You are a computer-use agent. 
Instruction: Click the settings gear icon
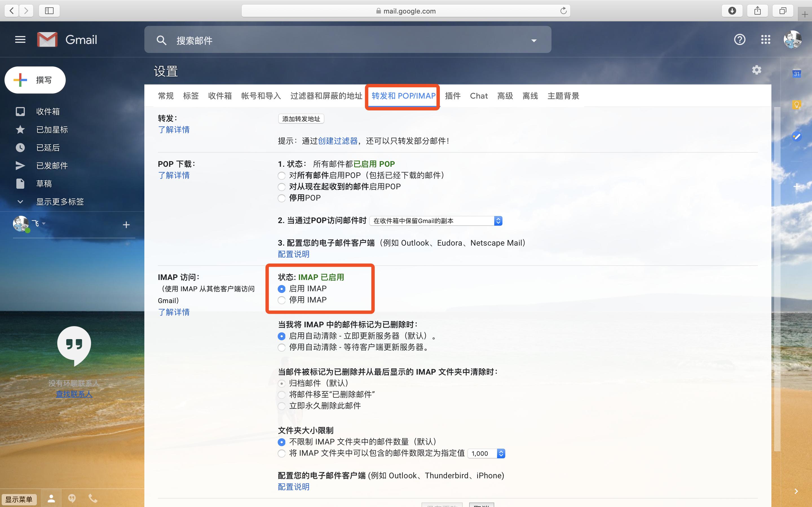pyautogui.click(x=757, y=70)
